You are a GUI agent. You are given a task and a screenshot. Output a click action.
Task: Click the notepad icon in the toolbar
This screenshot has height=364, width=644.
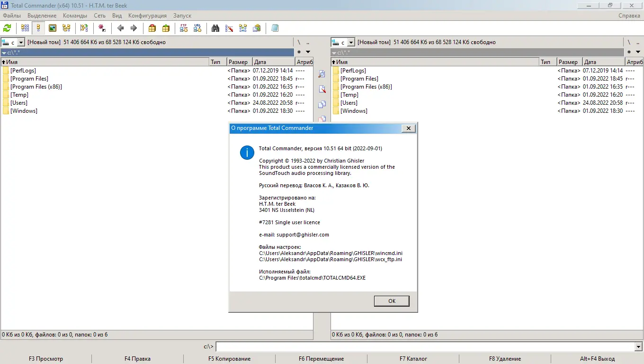[x=275, y=28]
